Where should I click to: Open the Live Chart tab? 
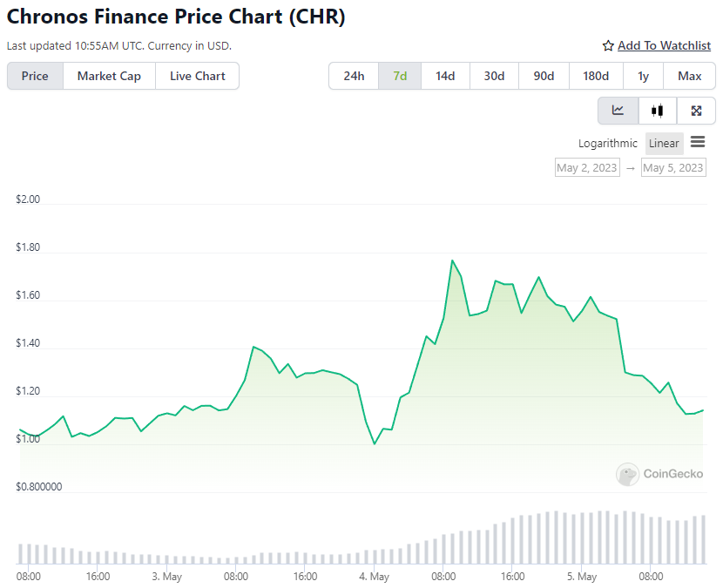[198, 76]
